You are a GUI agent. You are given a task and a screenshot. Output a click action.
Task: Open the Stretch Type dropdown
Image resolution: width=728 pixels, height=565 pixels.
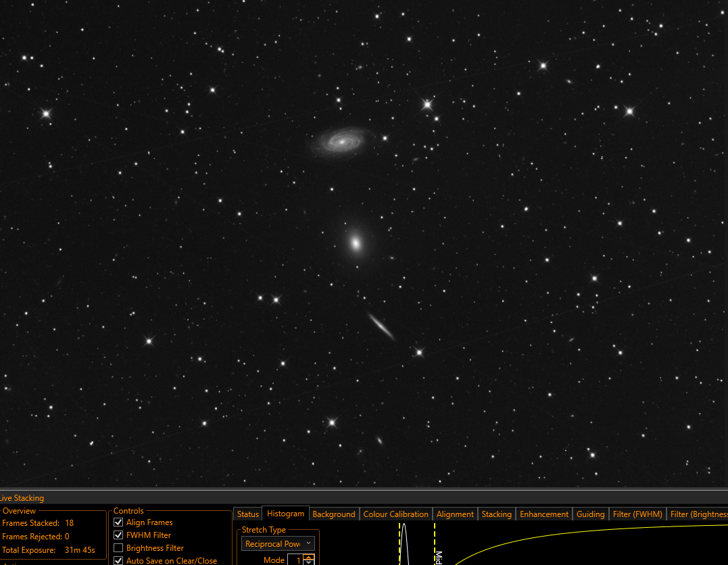tap(278, 543)
